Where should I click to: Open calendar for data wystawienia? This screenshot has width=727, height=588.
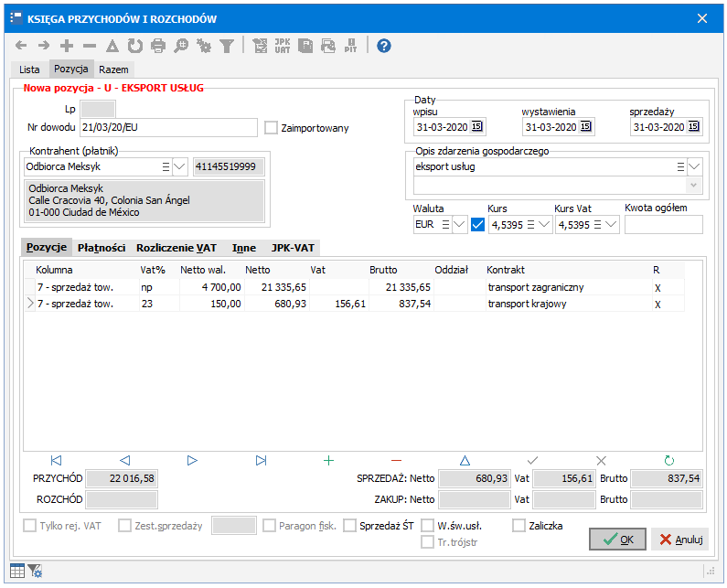click(x=585, y=126)
